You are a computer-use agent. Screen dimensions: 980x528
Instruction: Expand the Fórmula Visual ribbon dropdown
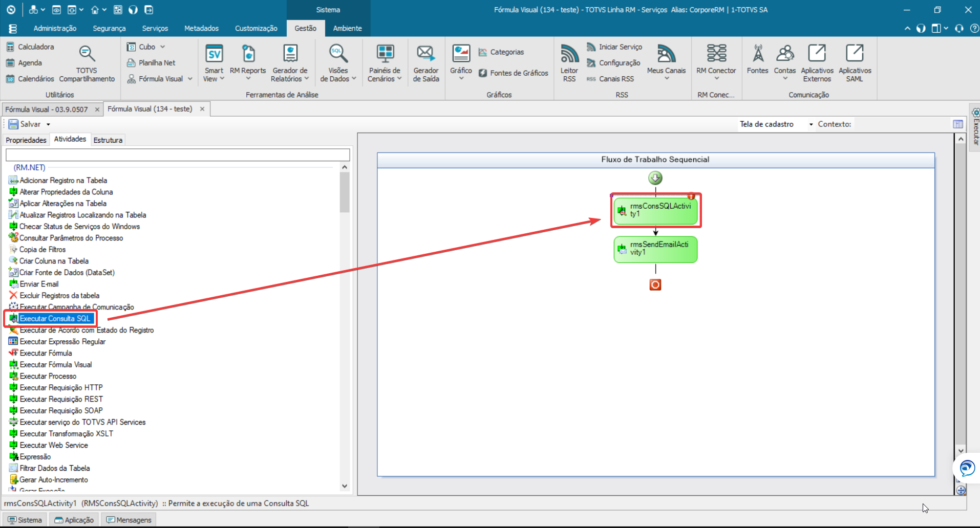(190, 79)
